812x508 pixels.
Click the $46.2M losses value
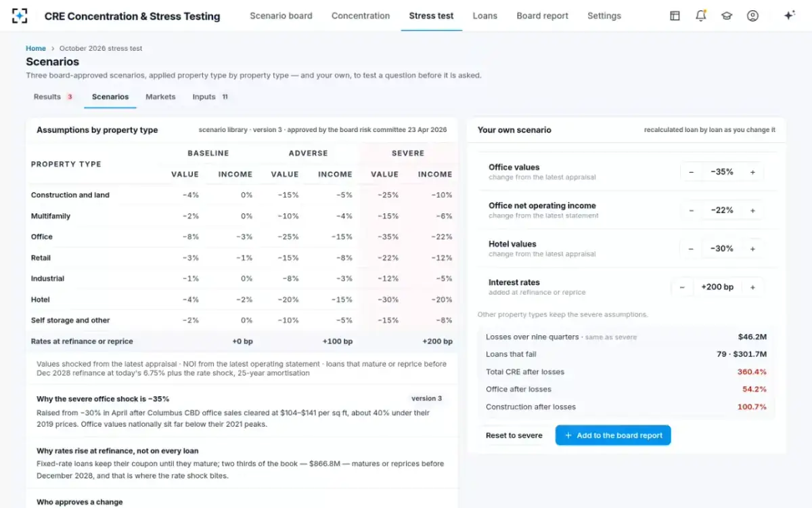click(752, 337)
